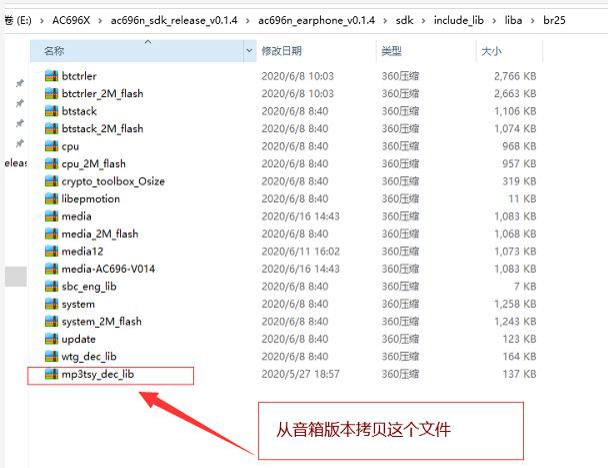The image size is (608, 468).
Task: Click the system_2M_flash file icon
Action: click(52, 321)
